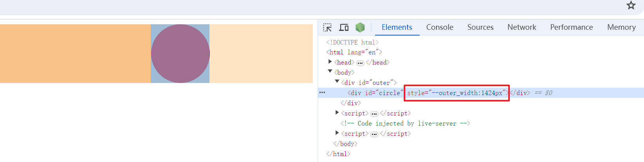Click the light peach area right of circle

[x=261, y=54]
